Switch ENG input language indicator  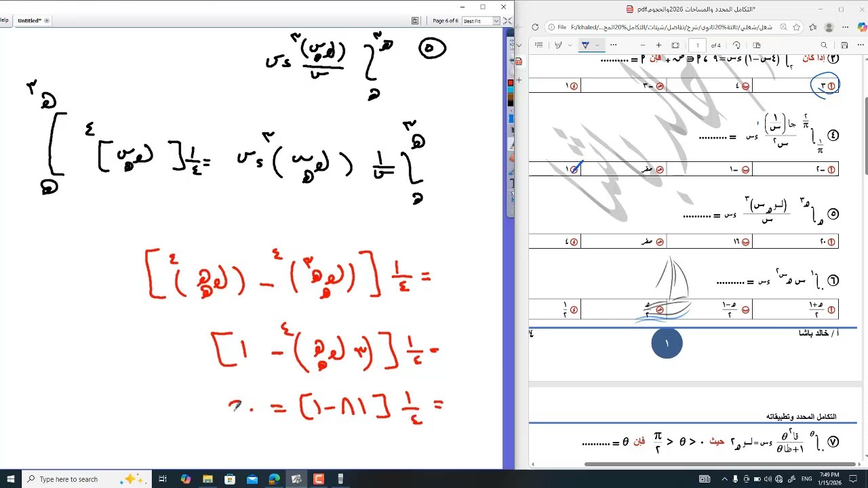[807, 479]
